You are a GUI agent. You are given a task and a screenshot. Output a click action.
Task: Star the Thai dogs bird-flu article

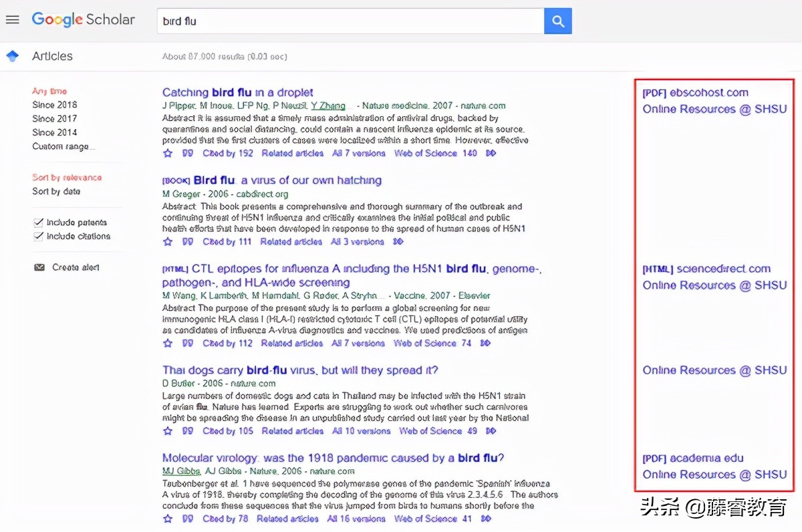click(168, 431)
